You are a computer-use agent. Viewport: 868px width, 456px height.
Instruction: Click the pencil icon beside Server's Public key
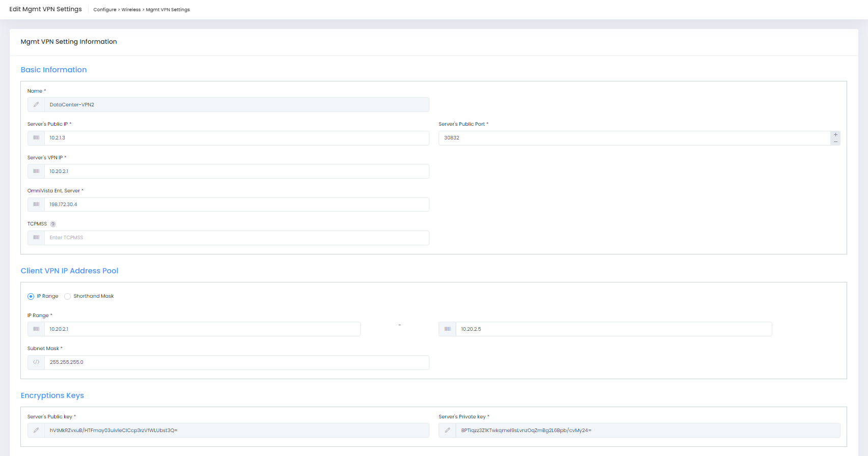click(x=36, y=431)
